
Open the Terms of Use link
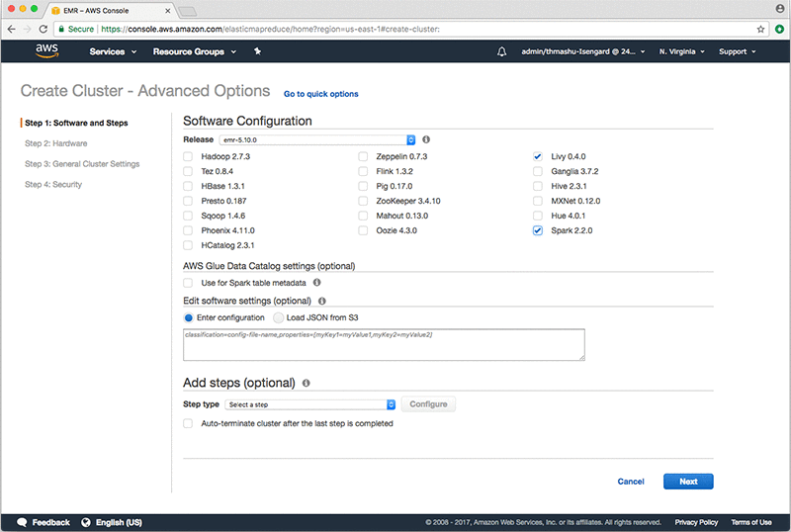click(751, 522)
